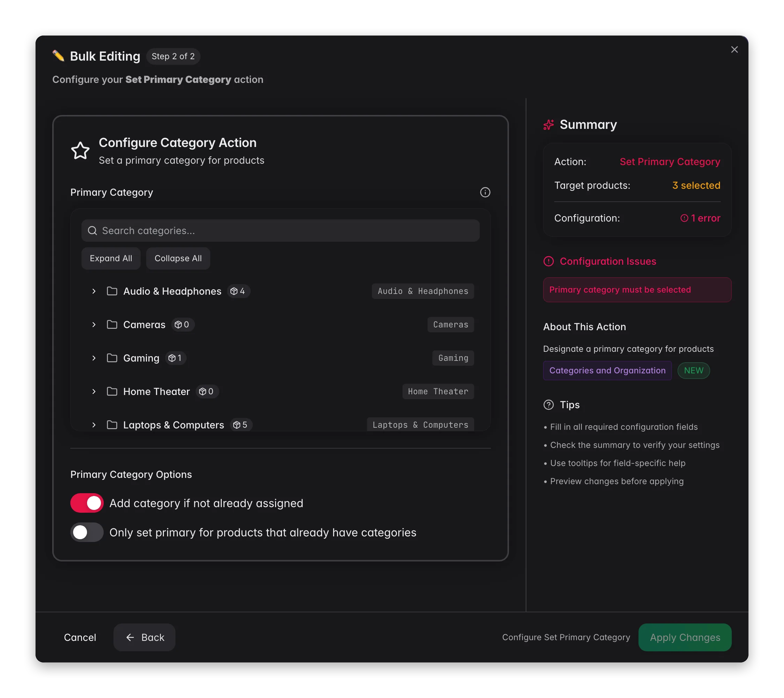Select the Audio & Headphones category row
The width and height of the screenshot is (784, 698).
pos(280,291)
